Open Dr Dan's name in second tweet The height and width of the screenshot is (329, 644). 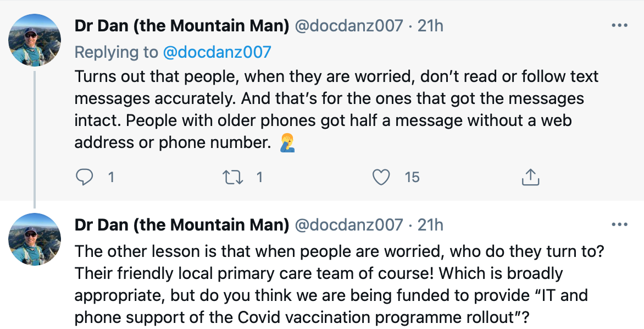coord(181,225)
